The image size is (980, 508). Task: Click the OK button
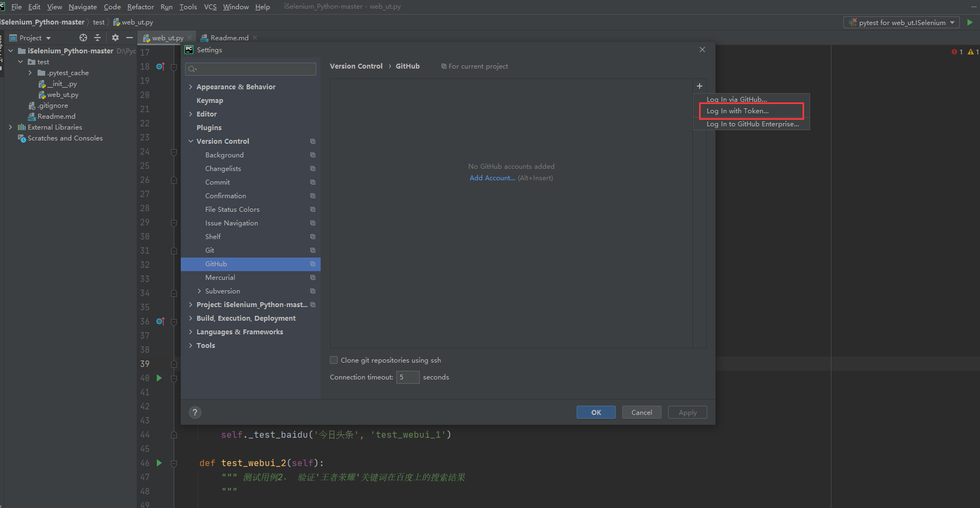pos(596,412)
